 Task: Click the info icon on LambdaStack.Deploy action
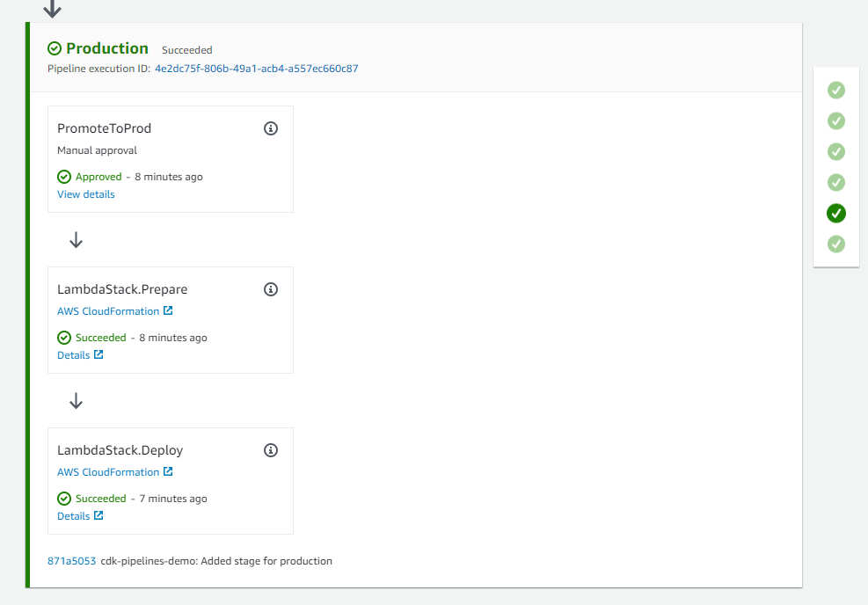271,449
